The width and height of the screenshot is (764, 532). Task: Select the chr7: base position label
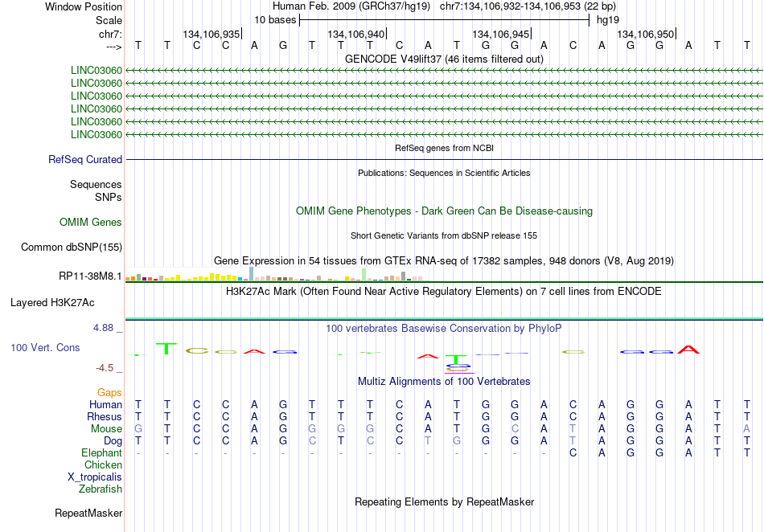click(110, 34)
